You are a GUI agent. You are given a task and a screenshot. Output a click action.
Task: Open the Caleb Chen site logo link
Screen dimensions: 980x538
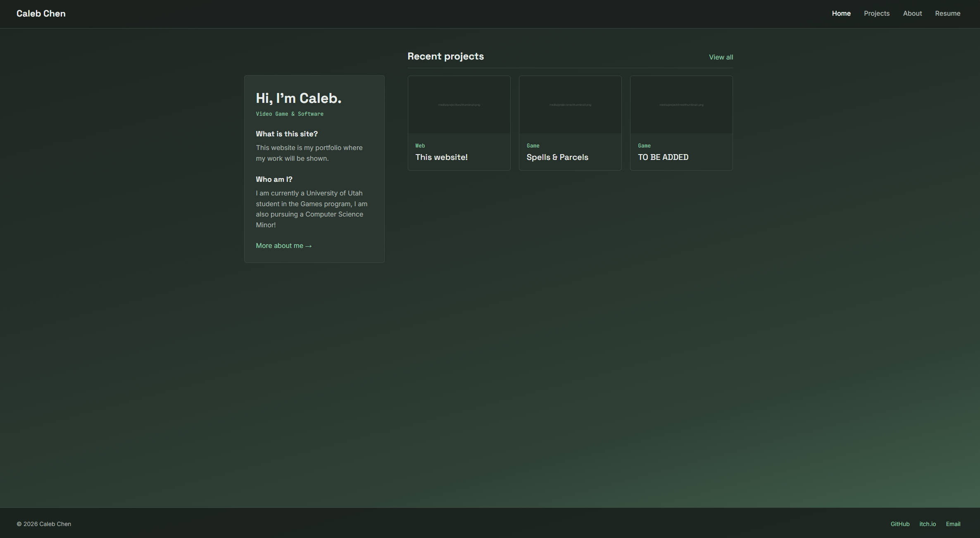[x=41, y=14]
